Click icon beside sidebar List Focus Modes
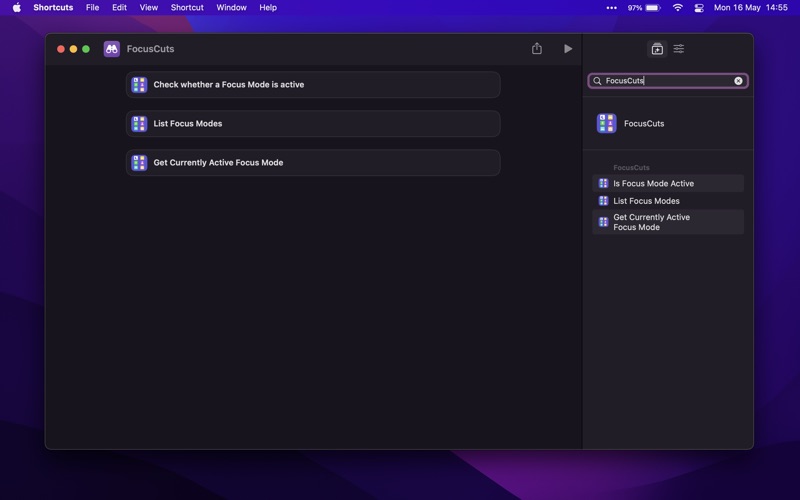Viewport: 800px width, 500px height. point(603,201)
